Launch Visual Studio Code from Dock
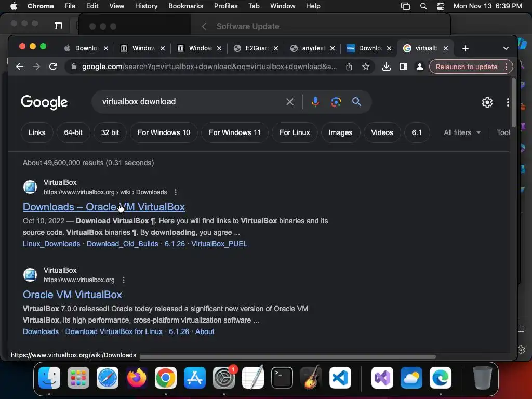 [340, 378]
